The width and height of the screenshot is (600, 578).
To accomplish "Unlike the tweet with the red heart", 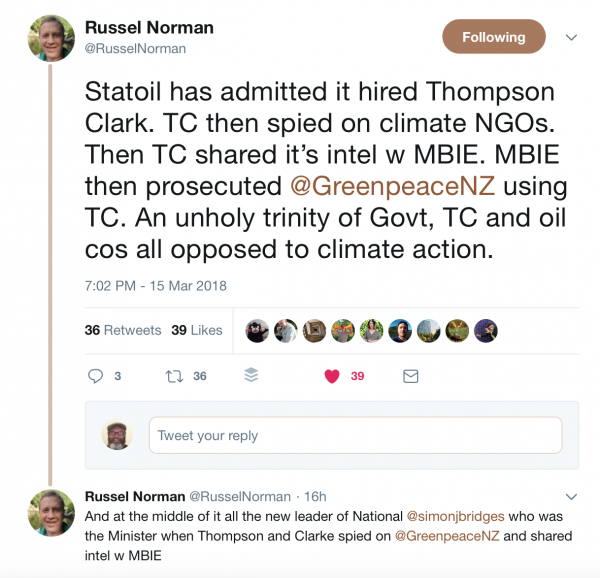I will (332, 376).
